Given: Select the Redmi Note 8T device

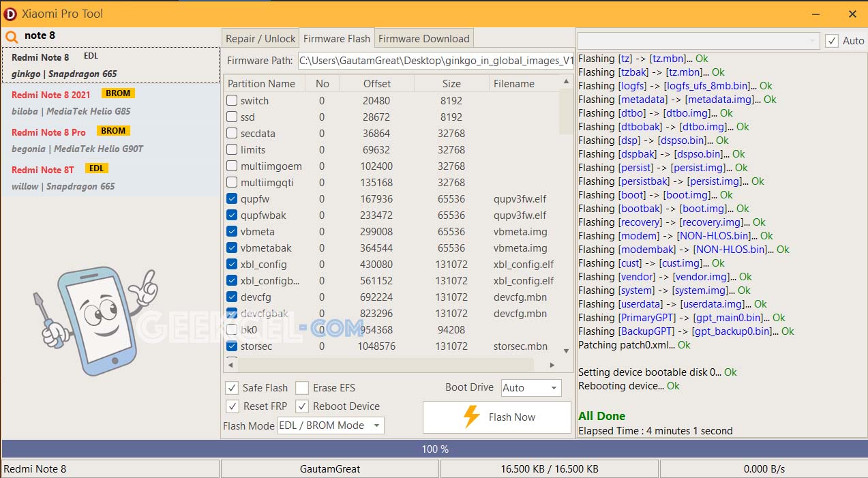Looking at the screenshot, I should pos(111,177).
